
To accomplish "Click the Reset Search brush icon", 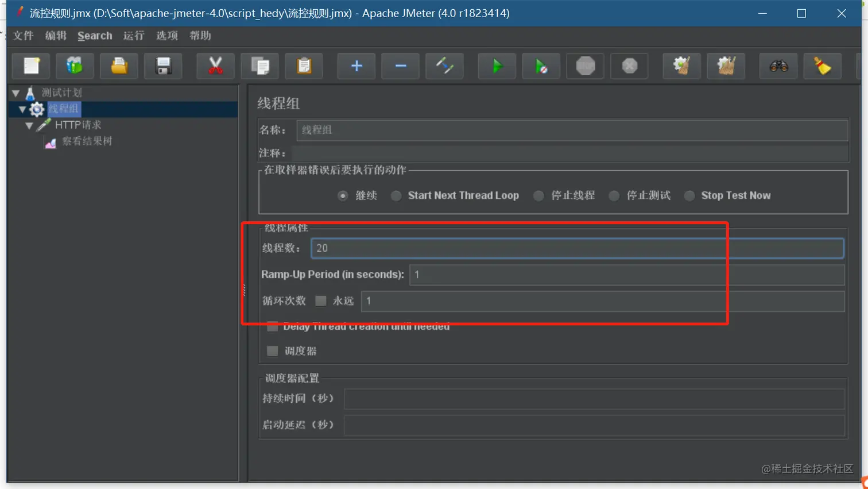I will tap(823, 66).
